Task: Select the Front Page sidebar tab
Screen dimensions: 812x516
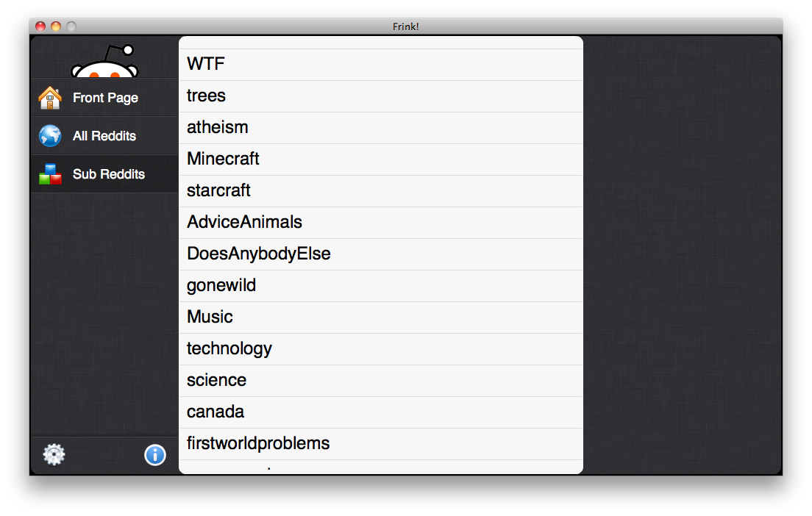Action: (104, 97)
